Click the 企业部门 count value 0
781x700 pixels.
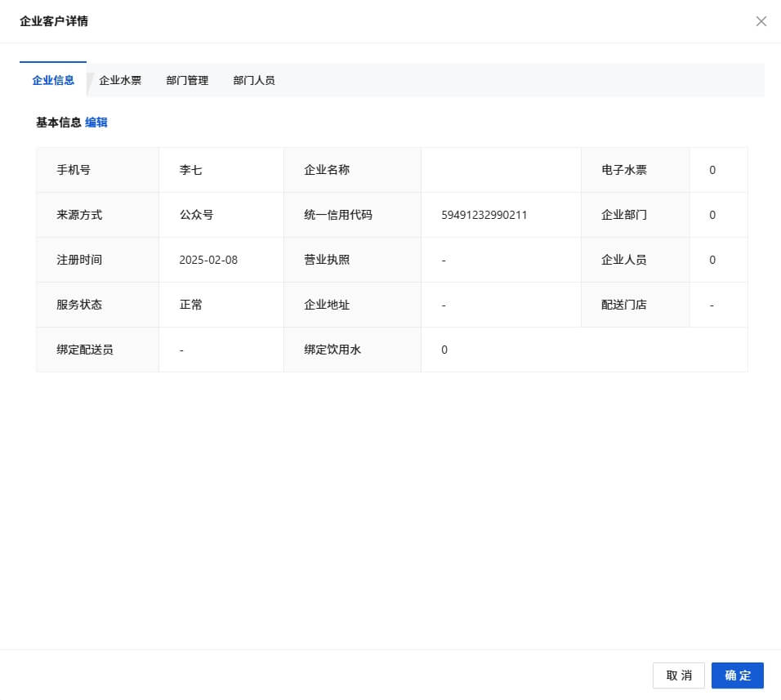click(712, 215)
